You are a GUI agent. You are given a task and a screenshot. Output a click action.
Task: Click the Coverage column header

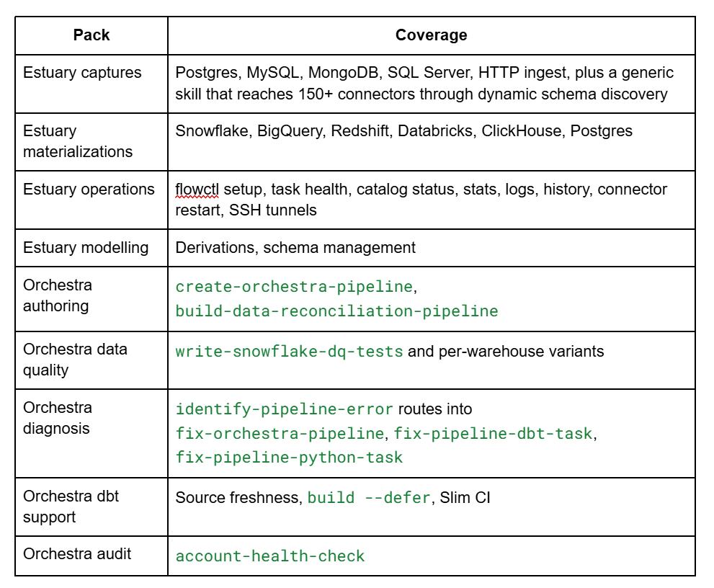point(432,35)
